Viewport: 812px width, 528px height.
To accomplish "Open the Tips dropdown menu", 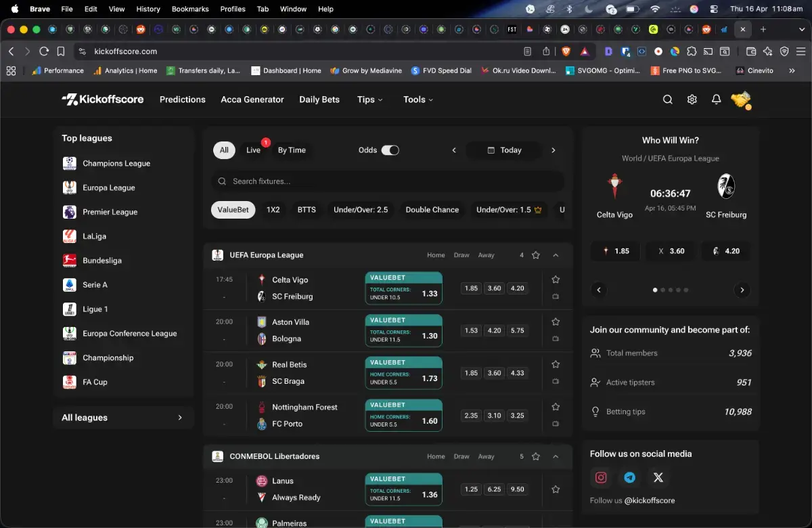I will 370,100.
